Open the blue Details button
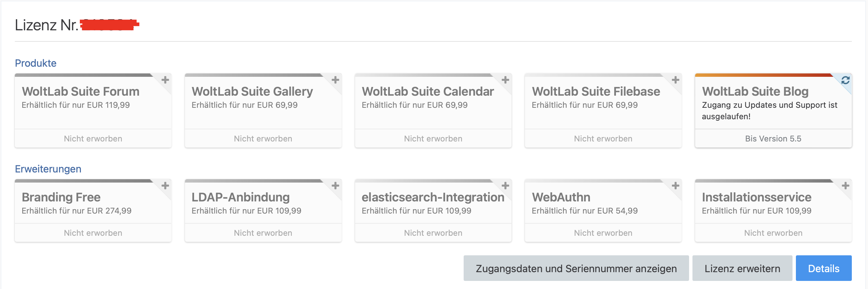Image resolution: width=868 pixels, height=289 pixels. [x=824, y=268]
